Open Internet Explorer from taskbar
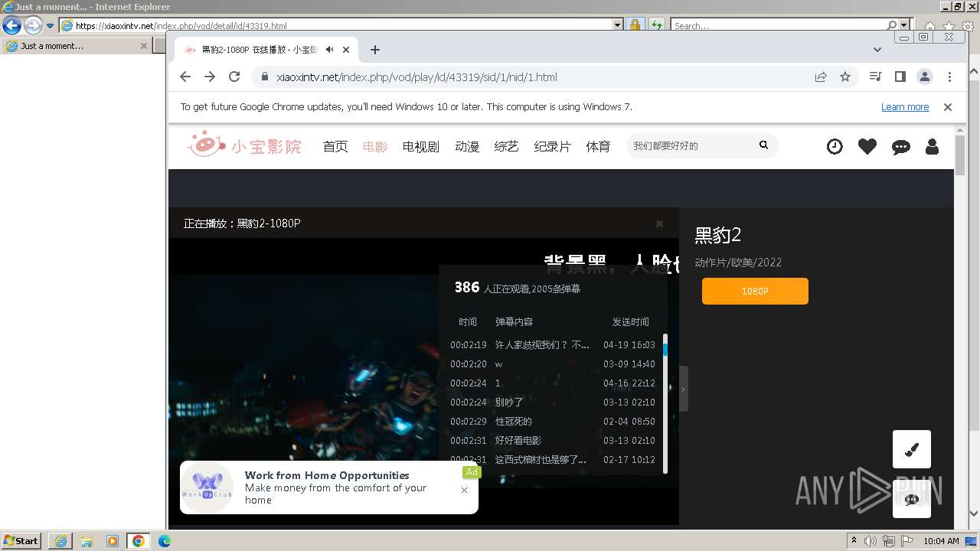This screenshot has height=551, width=980. pyautogui.click(x=60, y=541)
